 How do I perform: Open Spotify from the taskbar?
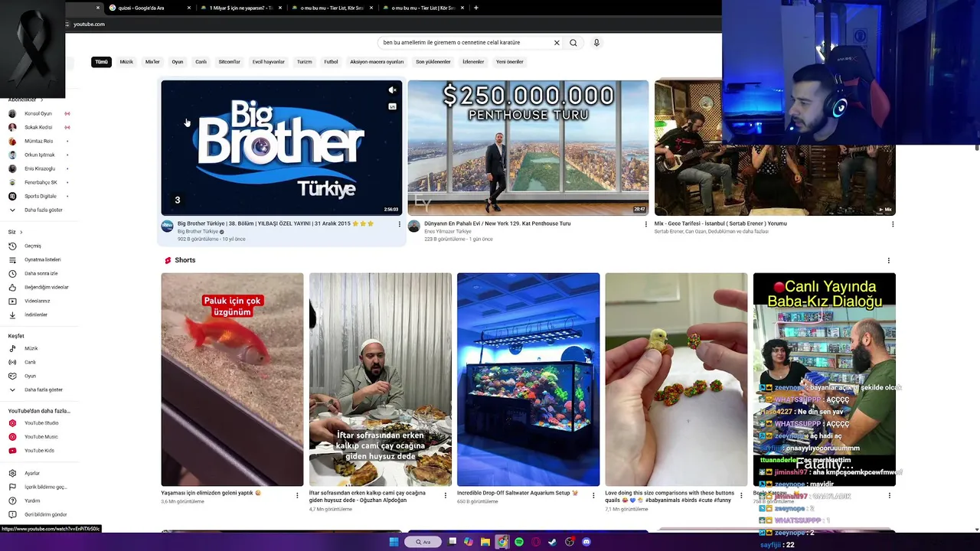(519, 542)
